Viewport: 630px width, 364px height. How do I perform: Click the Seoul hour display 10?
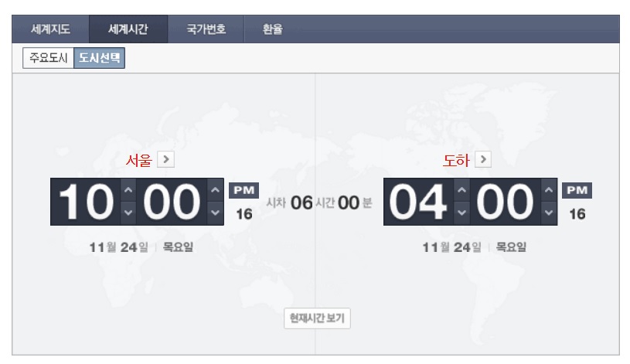tap(86, 202)
